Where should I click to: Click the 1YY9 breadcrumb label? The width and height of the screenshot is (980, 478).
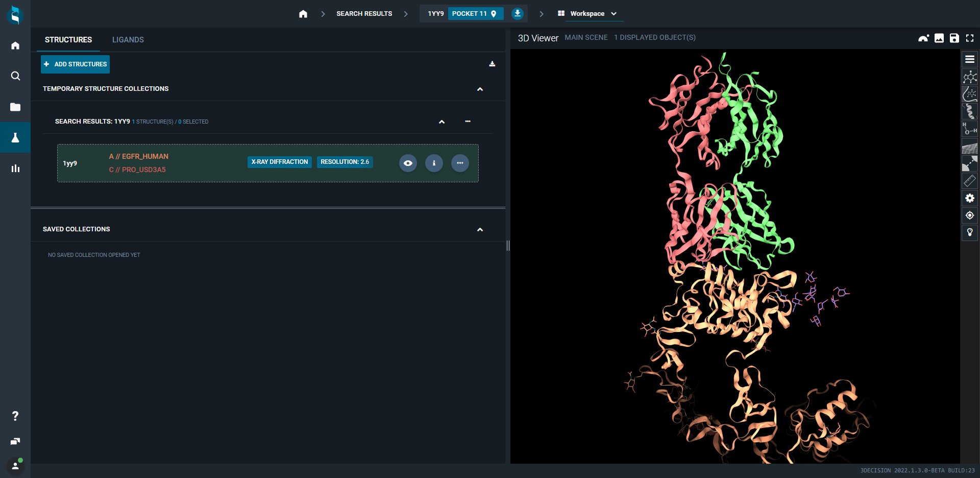[x=435, y=14]
